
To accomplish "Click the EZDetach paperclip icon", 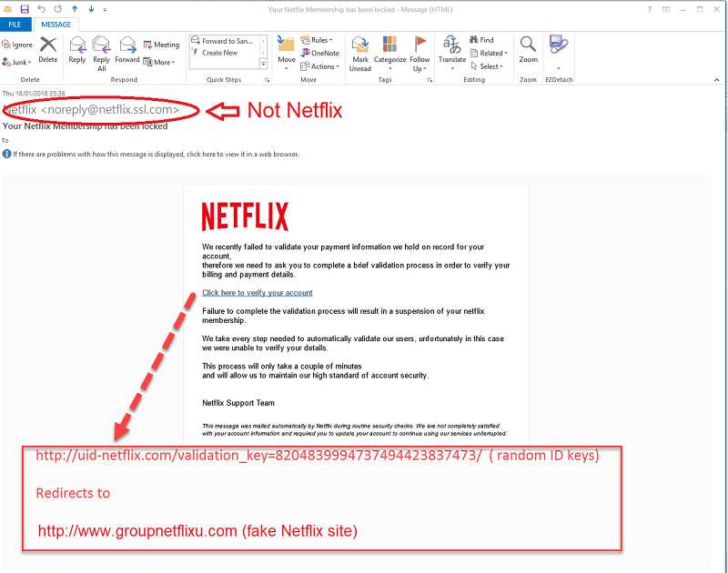I will [558, 45].
